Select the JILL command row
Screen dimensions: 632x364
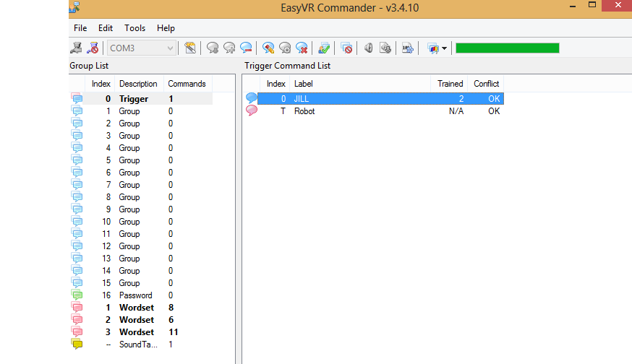(x=380, y=99)
